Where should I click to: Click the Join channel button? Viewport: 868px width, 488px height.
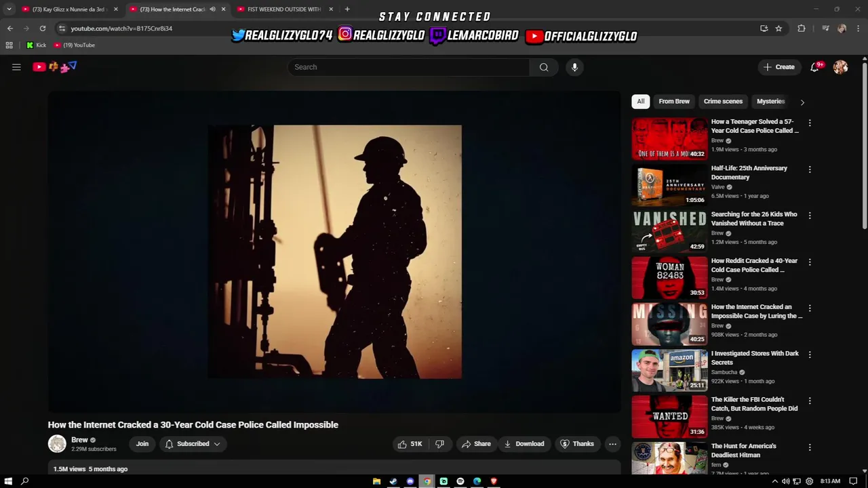pyautogui.click(x=142, y=444)
